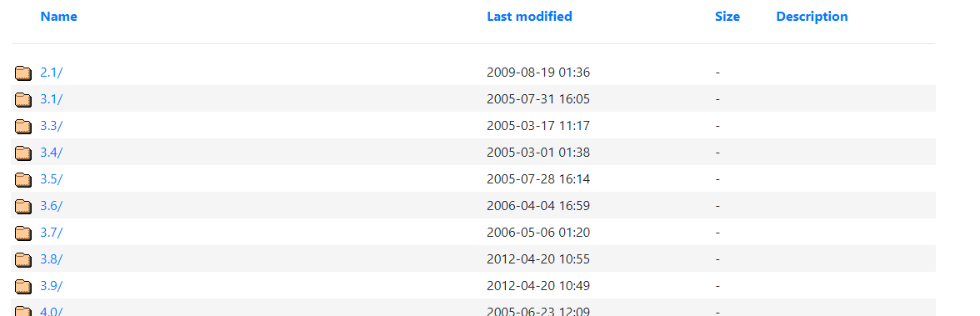This screenshot has width=980, height=316.
Task: Open the 2.1/ directory link
Action: [52, 73]
